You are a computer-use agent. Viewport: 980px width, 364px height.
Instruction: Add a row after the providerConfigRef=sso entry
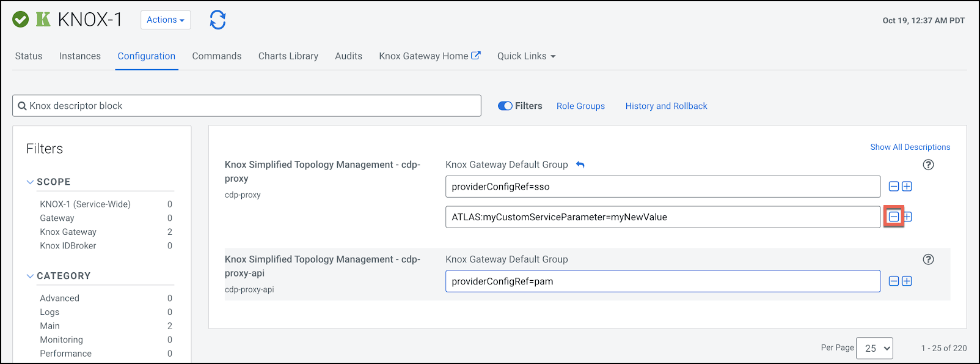(x=907, y=187)
